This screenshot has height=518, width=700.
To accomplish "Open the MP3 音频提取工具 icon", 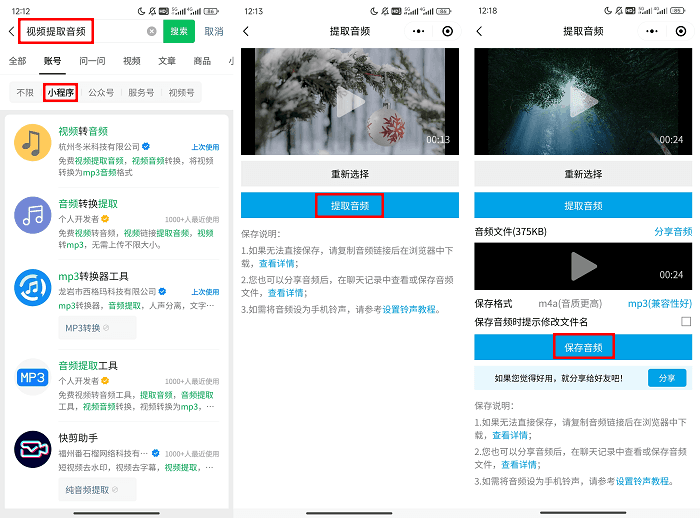I will 33,377.
